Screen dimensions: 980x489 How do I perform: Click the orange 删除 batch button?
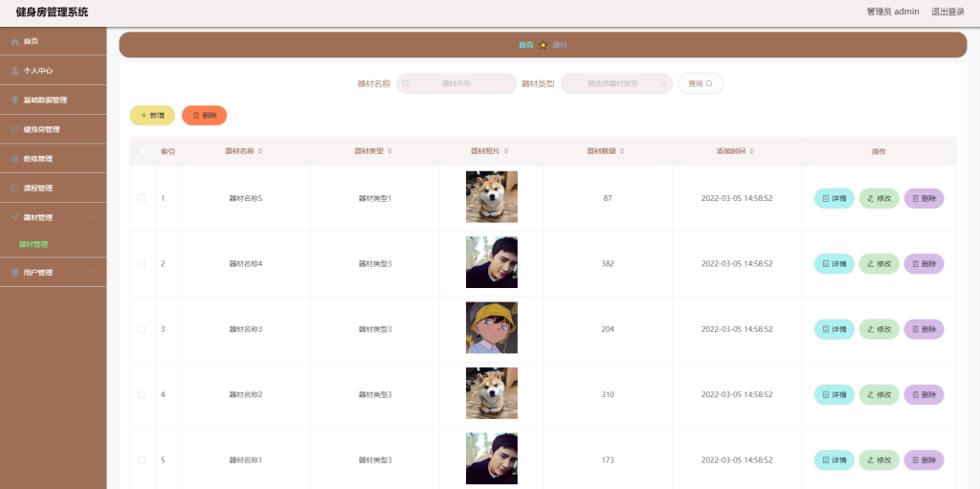[x=205, y=115]
